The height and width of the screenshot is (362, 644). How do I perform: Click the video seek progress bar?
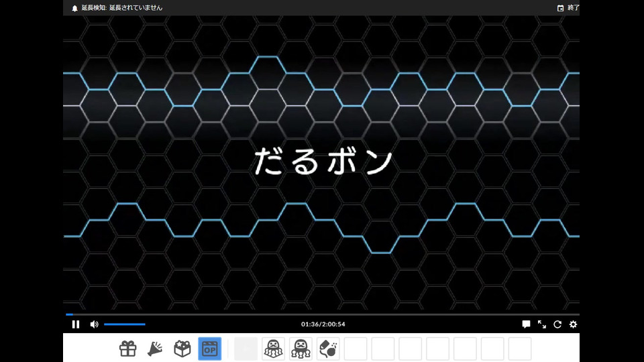tap(323, 314)
